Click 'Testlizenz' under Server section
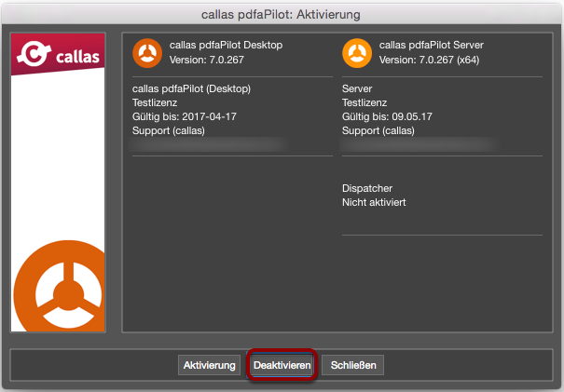This screenshot has width=564, height=392. pyautogui.click(x=365, y=102)
